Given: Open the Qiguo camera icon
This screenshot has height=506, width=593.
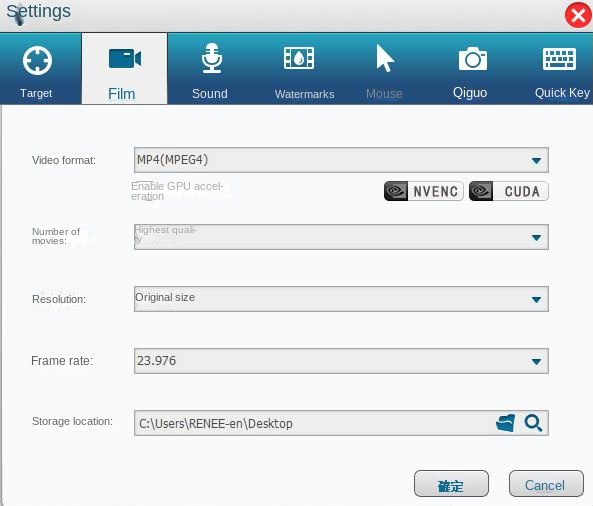Looking at the screenshot, I should (x=473, y=59).
